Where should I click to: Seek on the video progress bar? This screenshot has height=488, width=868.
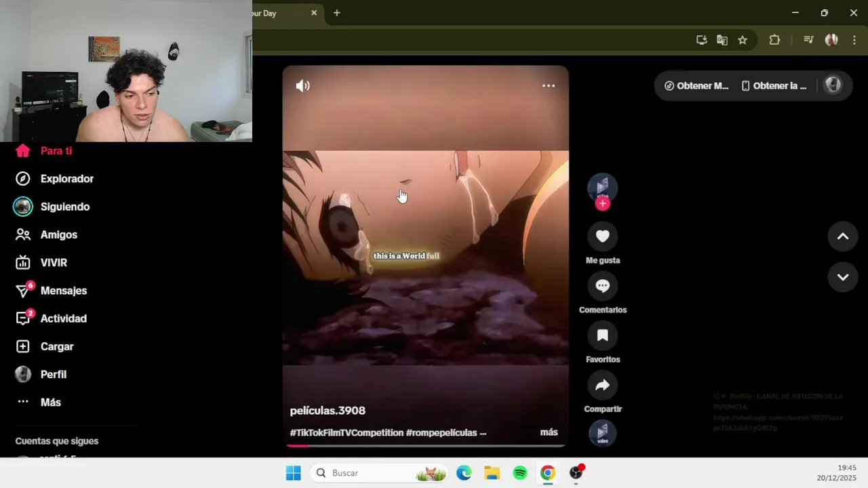(x=425, y=445)
